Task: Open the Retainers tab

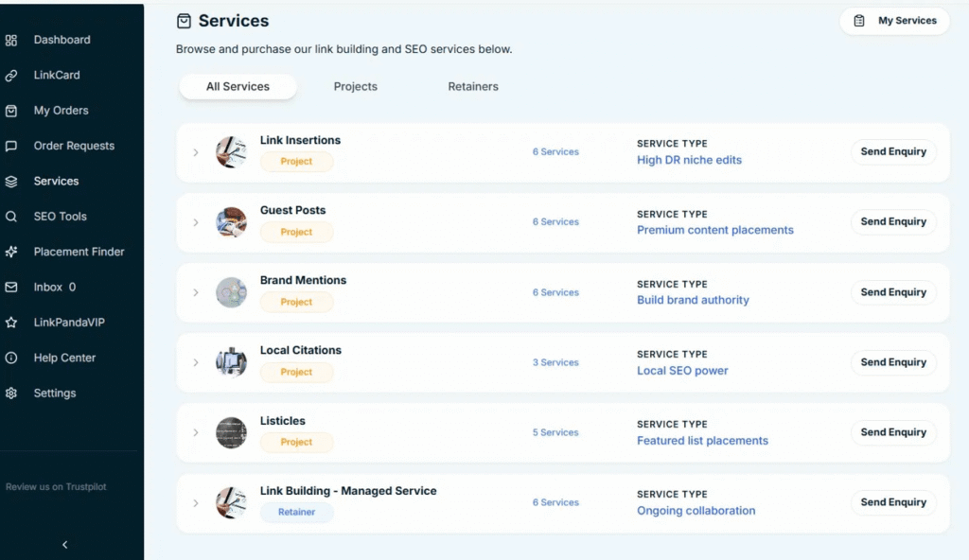Action: (472, 86)
